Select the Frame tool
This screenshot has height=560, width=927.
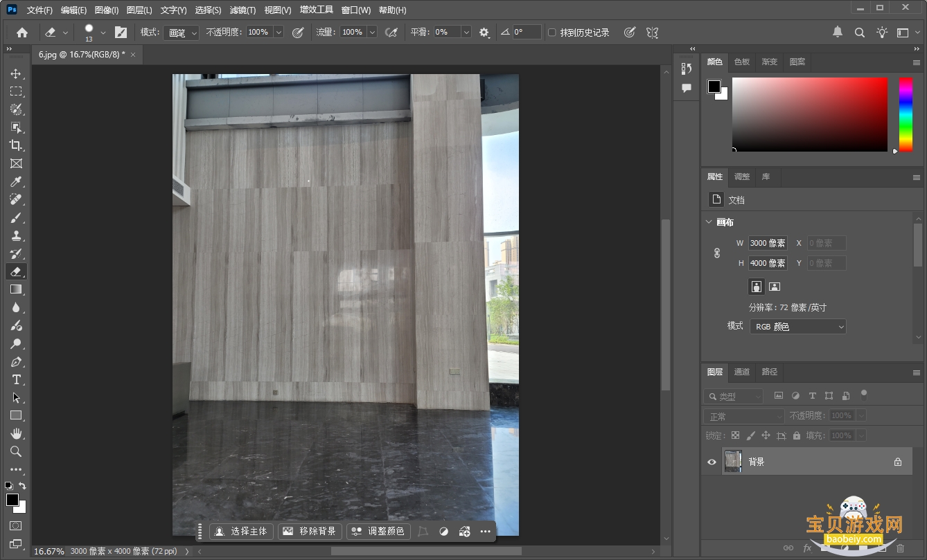click(16, 163)
